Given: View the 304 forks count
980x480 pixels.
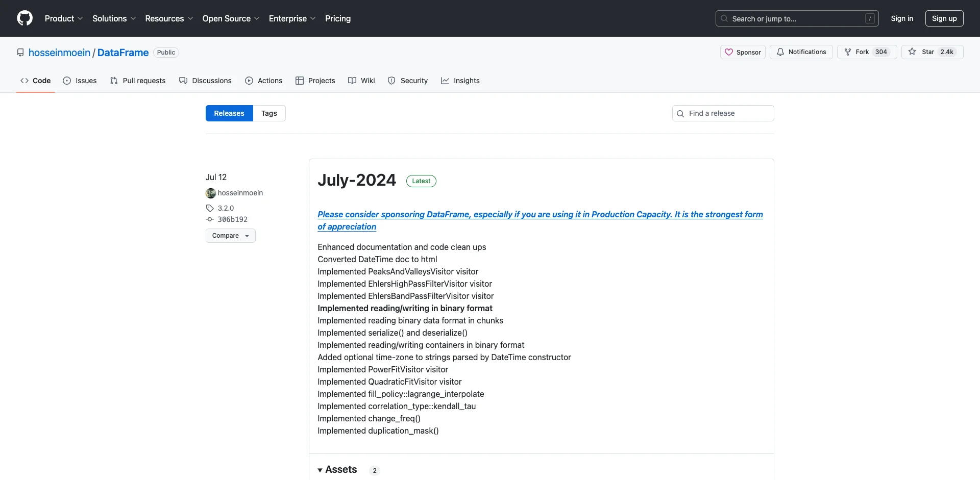Looking at the screenshot, I should 881,52.
